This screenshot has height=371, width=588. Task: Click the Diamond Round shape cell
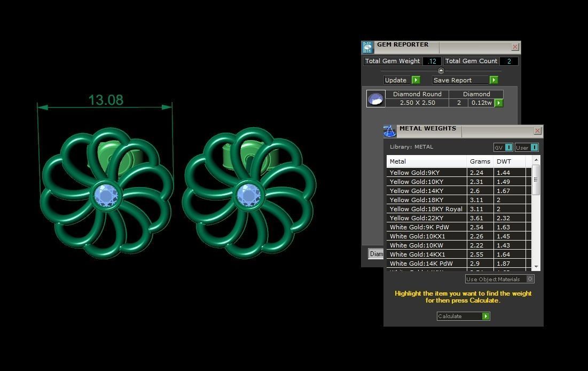click(417, 94)
